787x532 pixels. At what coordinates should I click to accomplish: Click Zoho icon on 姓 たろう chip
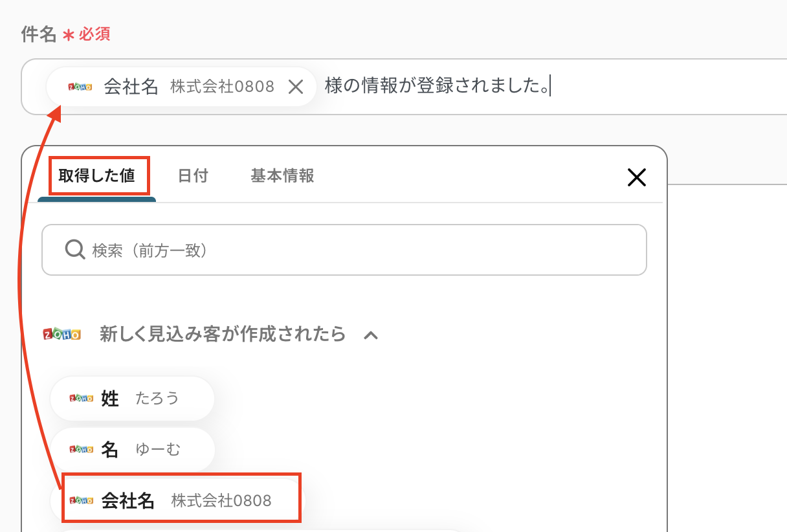82,398
